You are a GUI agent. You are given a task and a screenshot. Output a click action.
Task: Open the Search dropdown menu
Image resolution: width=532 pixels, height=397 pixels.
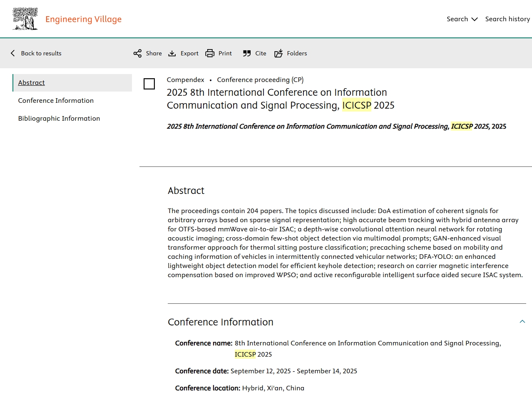click(462, 19)
